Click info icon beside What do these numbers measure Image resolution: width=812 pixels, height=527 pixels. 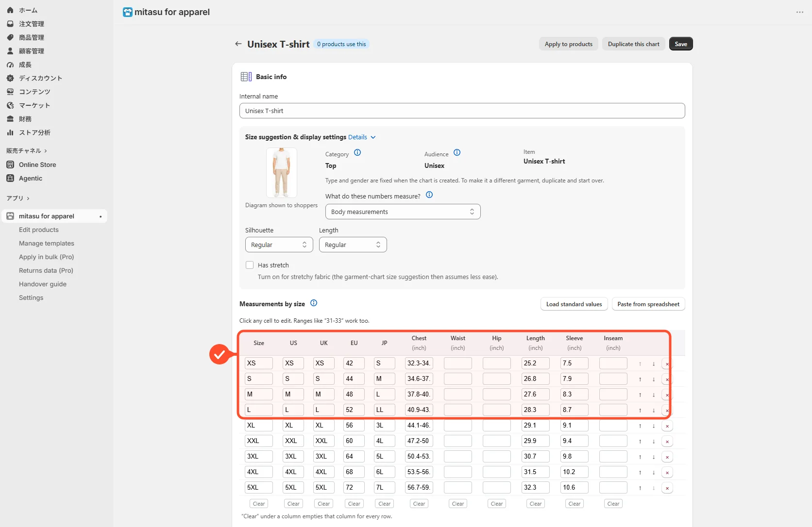point(429,195)
